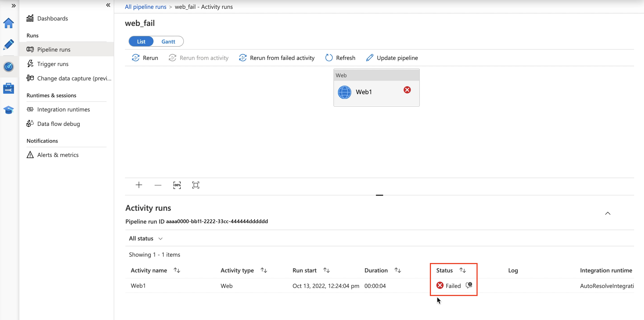Expand the left navigation sidebar
Screen dimensions: 644x320
click(13, 5)
